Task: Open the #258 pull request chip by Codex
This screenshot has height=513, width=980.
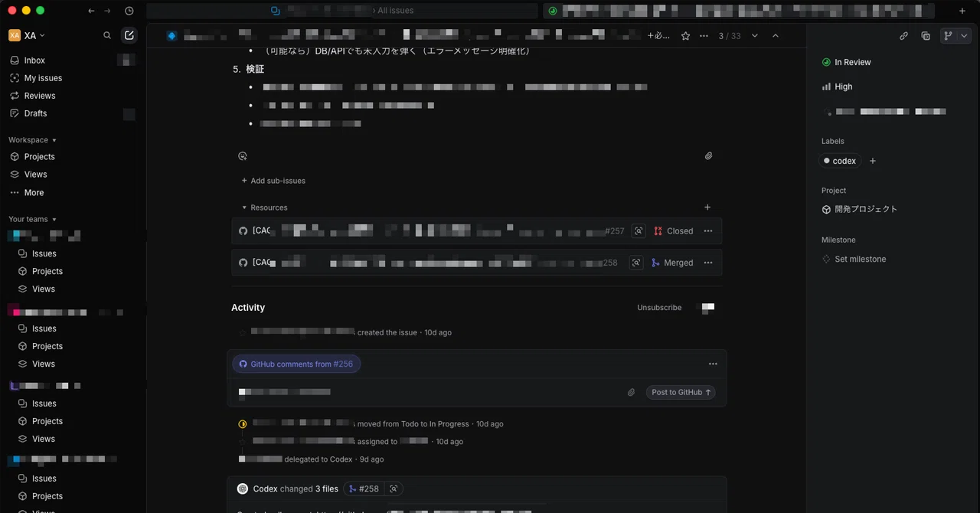Action: click(363, 488)
